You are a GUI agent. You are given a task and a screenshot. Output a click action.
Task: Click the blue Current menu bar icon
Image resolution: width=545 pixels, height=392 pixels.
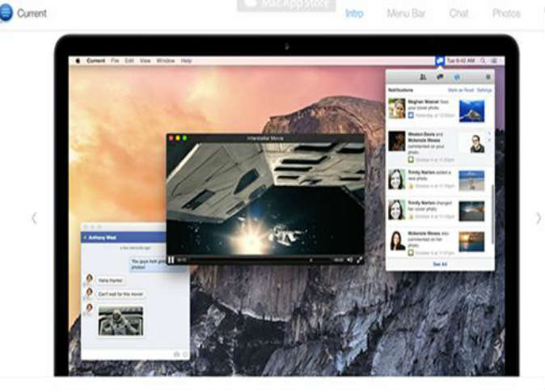click(439, 61)
